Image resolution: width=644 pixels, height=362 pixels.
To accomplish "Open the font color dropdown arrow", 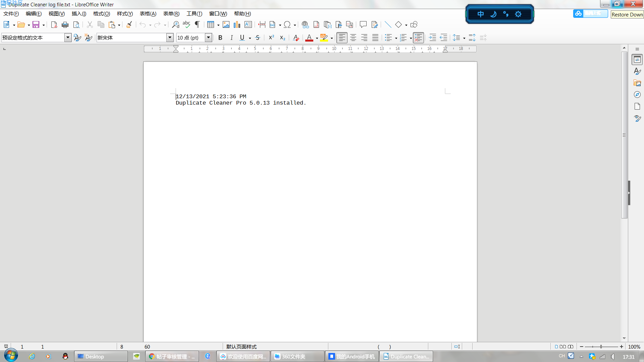I will click(317, 38).
